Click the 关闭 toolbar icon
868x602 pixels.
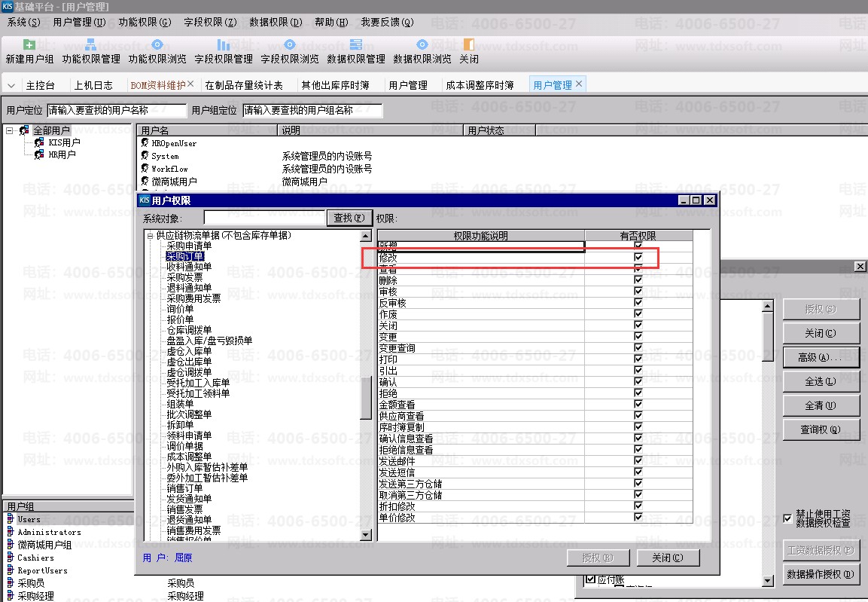pyautogui.click(x=469, y=45)
